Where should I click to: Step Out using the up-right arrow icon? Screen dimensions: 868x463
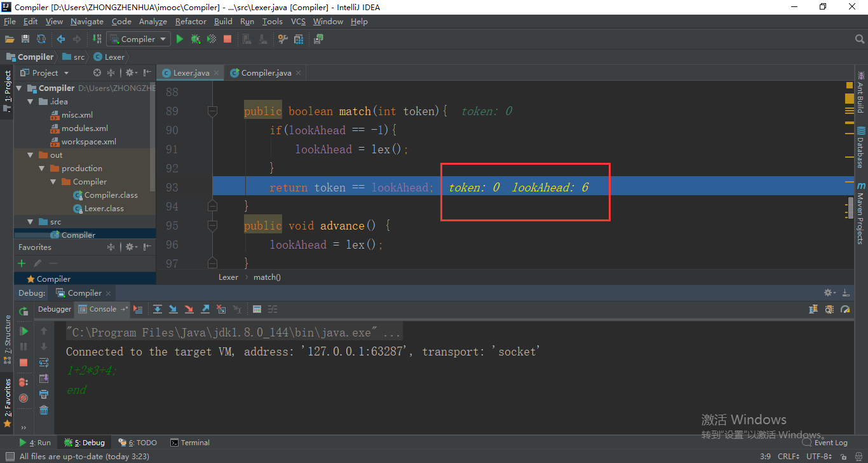click(x=205, y=309)
